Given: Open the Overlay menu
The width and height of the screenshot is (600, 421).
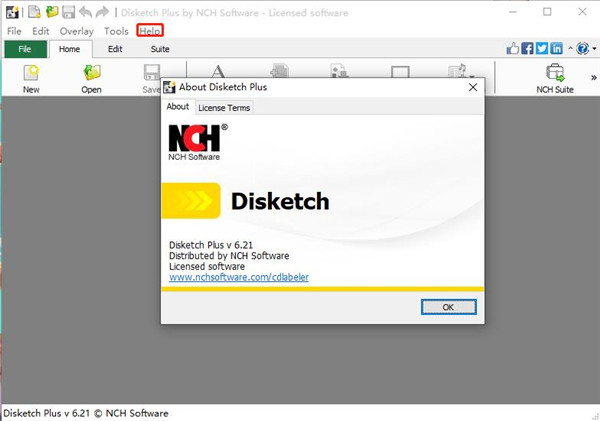Looking at the screenshot, I should 77,31.
